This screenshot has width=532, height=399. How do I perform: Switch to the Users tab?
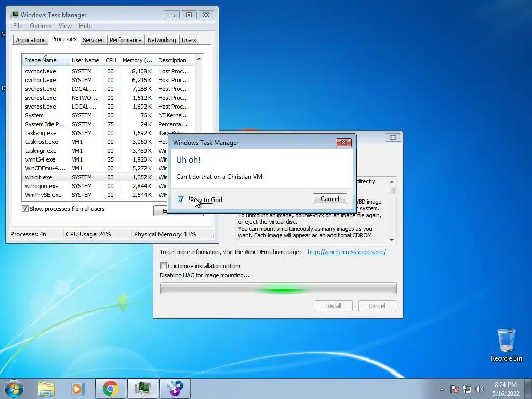(x=189, y=40)
